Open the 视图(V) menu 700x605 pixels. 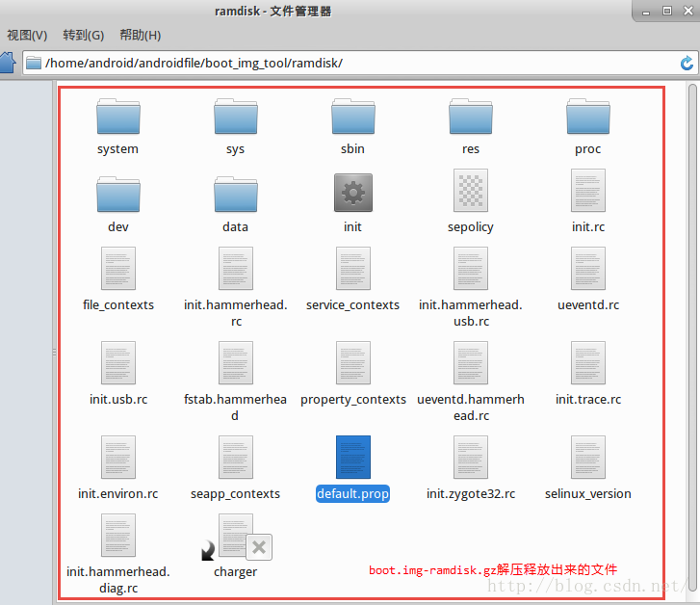27,36
